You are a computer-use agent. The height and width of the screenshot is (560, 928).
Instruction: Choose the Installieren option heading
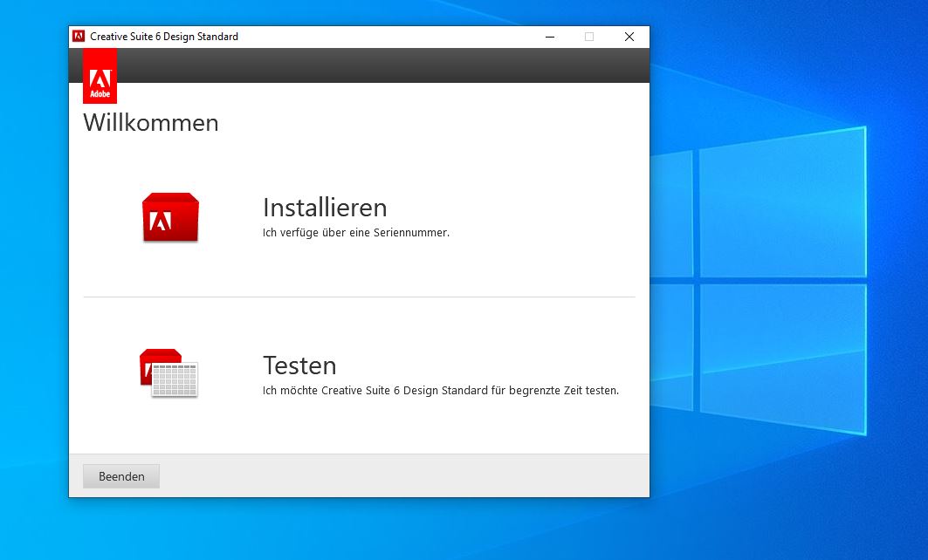point(325,208)
